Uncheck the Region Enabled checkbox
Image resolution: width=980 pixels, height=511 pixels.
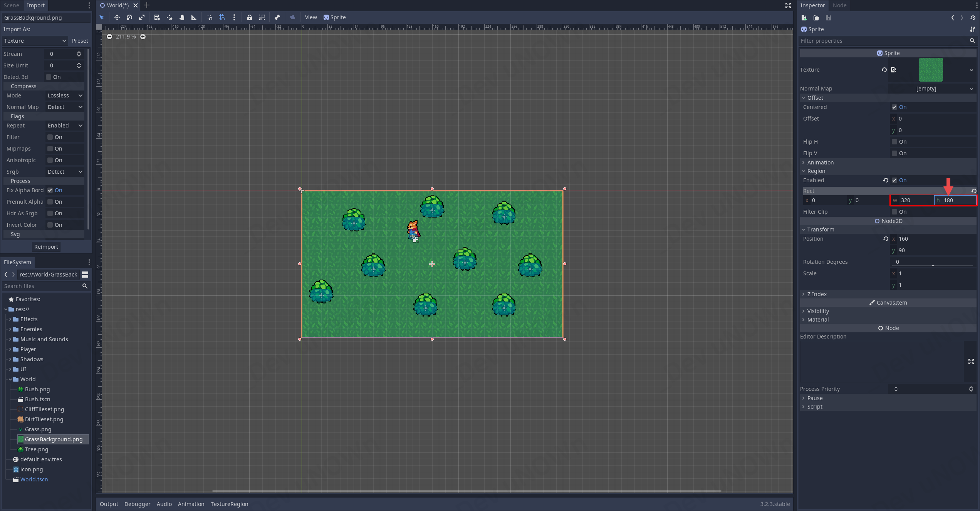[894, 180]
